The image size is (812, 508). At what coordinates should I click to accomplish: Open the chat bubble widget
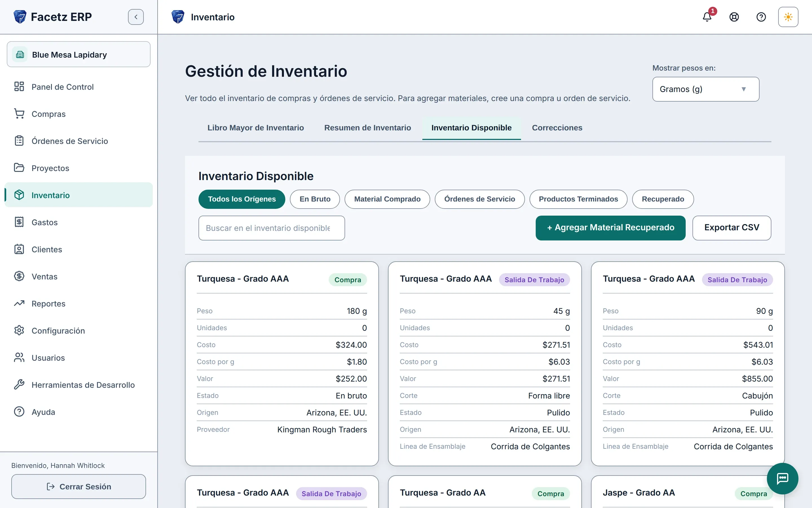click(x=782, y=478)
